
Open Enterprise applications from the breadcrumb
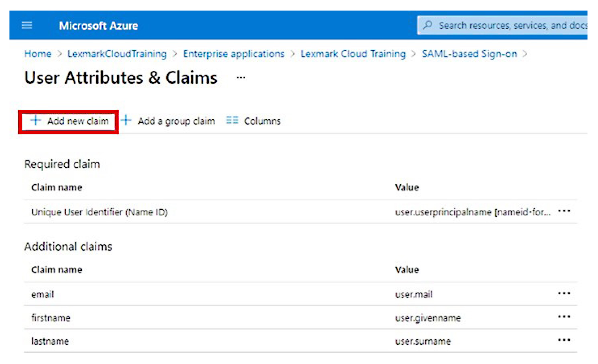pyautogui.click(x=234, y=54)
